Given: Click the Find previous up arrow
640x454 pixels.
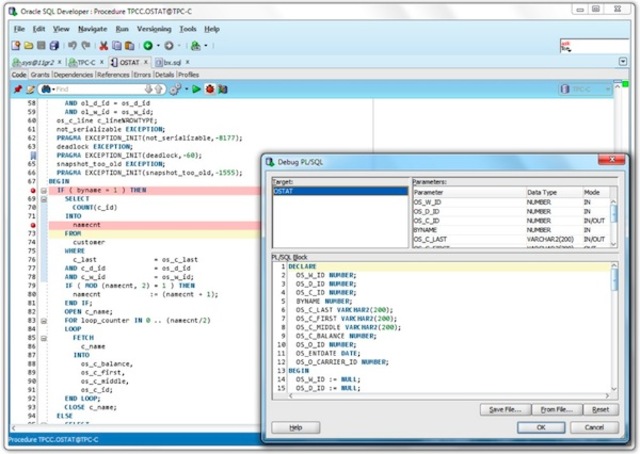Looking at the screenshot, I should [x=158, y=89].
